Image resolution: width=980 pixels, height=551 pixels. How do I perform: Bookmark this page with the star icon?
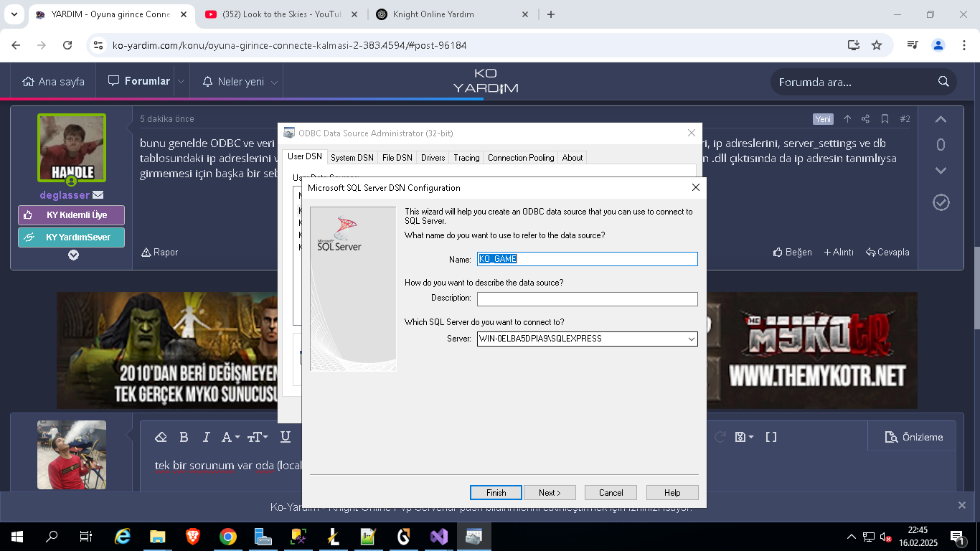877,45
